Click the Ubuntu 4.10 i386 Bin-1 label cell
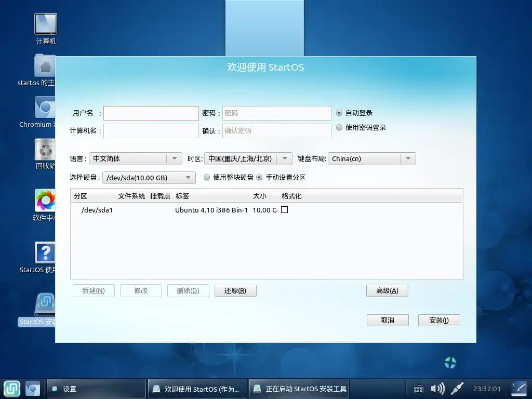532x399 pixels. [x=211, y=210]
